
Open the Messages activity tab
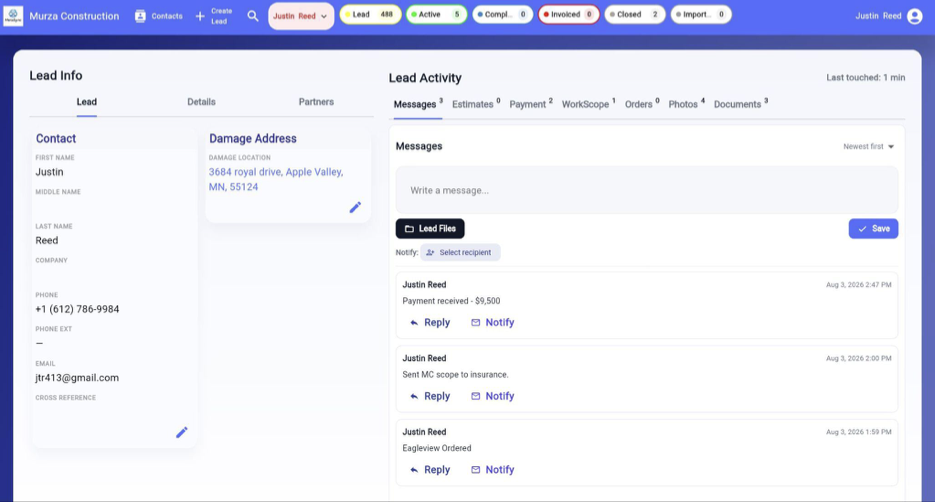[418, 104]
